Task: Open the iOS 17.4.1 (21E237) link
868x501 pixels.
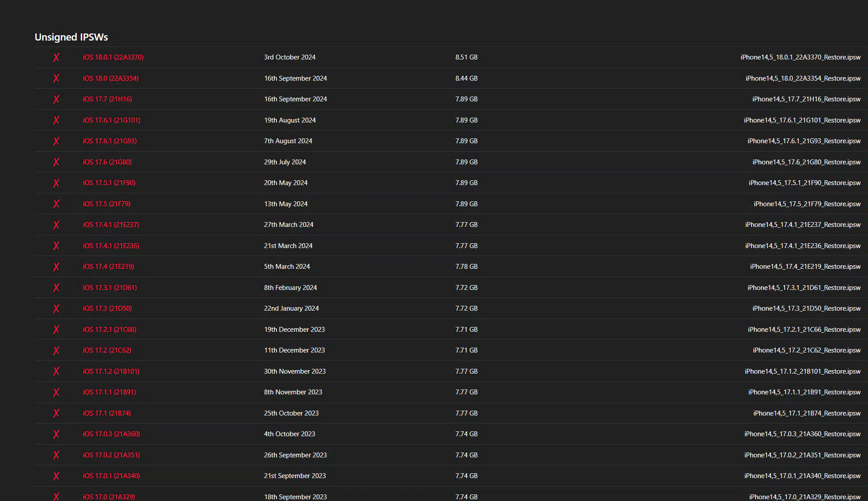Action: click(x=111, y=225)
